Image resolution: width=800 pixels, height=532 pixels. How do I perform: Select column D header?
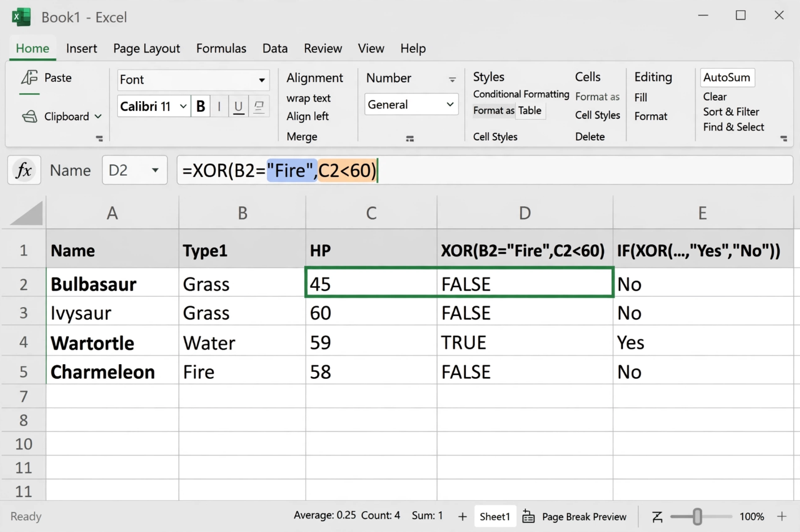click(525, 213)
